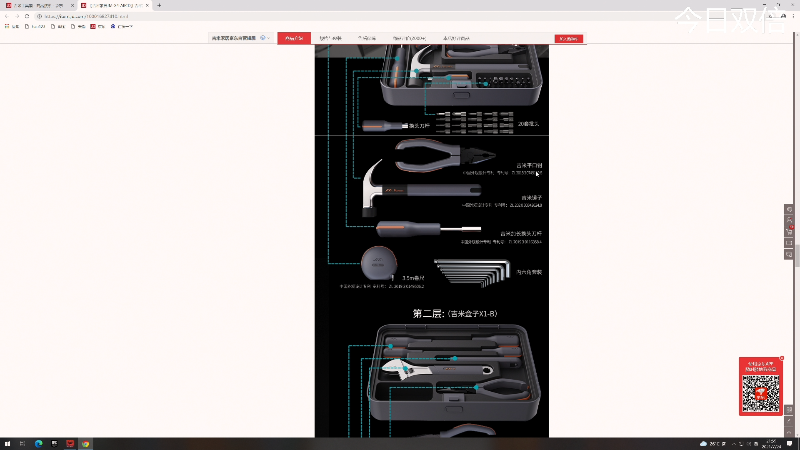
Task: Open the user account sidebar icon
Action: [789, 220]
